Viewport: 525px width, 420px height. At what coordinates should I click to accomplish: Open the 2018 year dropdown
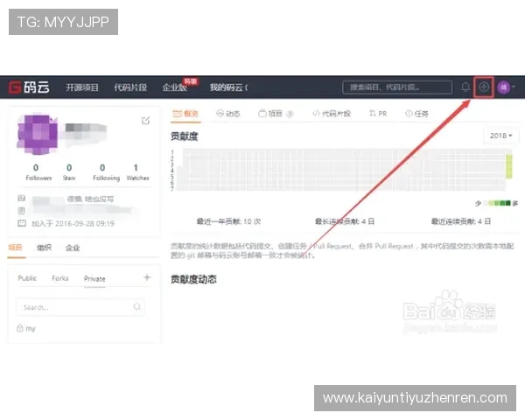pos(500,136)
